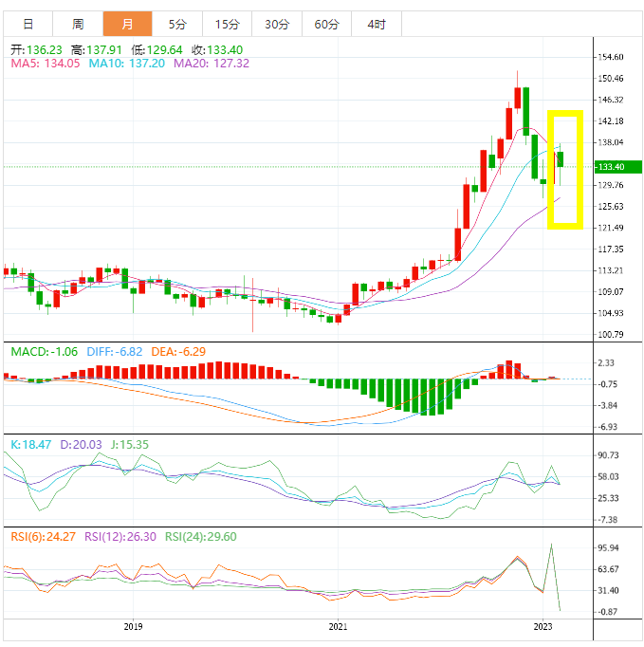Open the 5分 minute chart tab

click(x=177, y=24)
